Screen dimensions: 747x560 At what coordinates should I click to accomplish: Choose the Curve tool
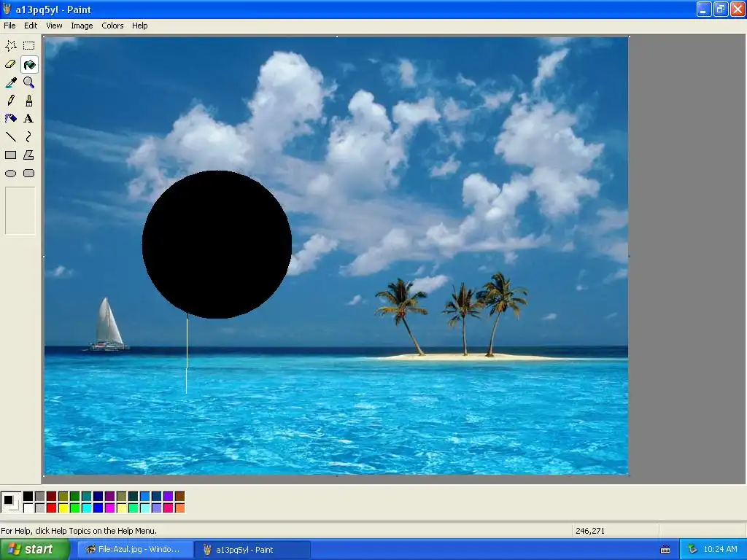pos(29,137)
